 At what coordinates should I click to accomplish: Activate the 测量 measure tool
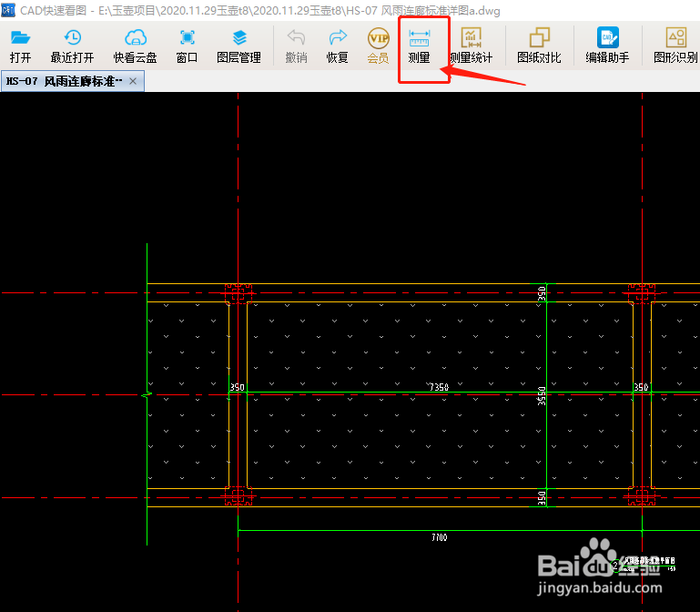[420, 46]
